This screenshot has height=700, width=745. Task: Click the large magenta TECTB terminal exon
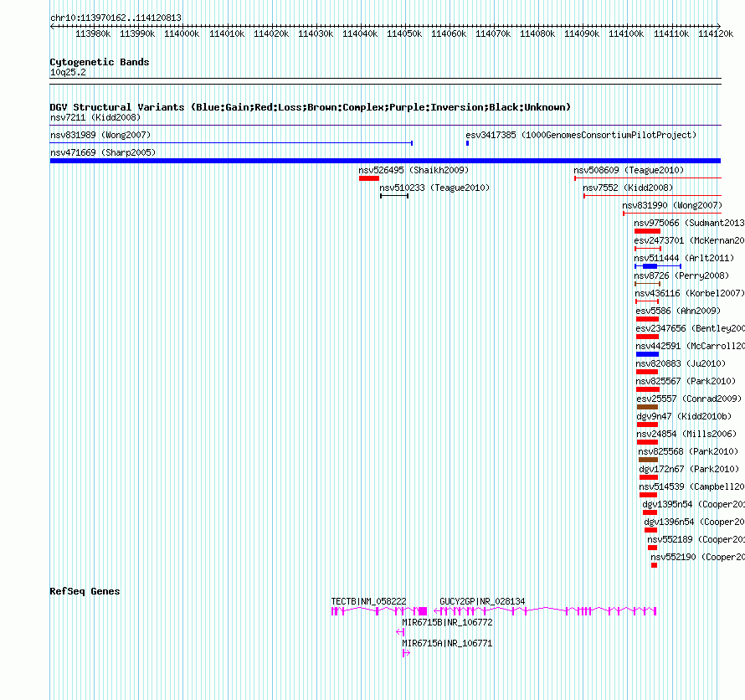[x=423, y=611]
